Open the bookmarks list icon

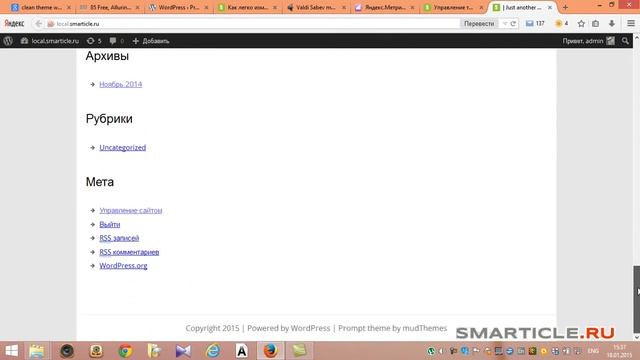596,24
